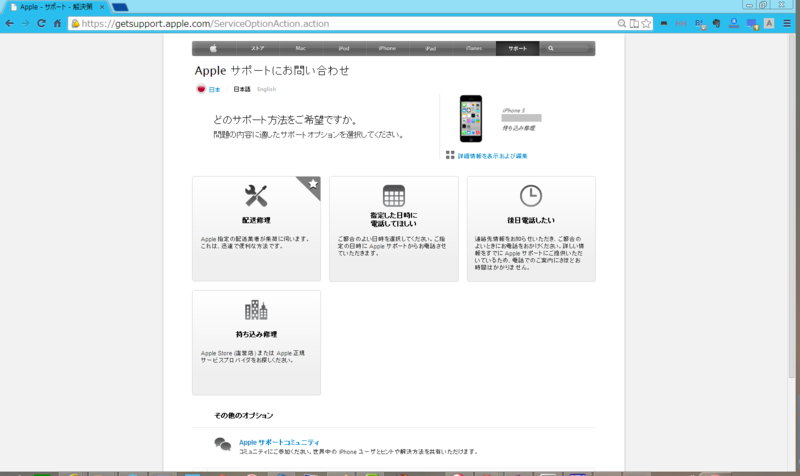Image resolution: width=800 pixels, height=476 pixels.
Task: Reload the page with refresh icon
Action: coord(41,23)
